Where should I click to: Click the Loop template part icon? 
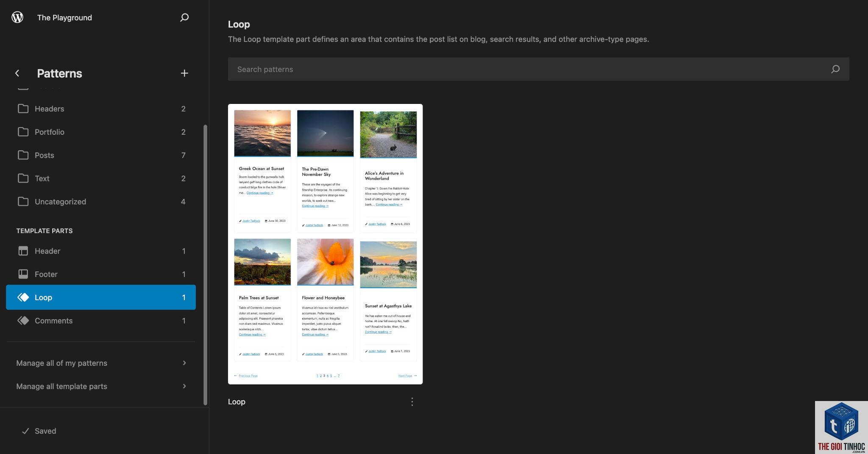click(x=23, y=298)
